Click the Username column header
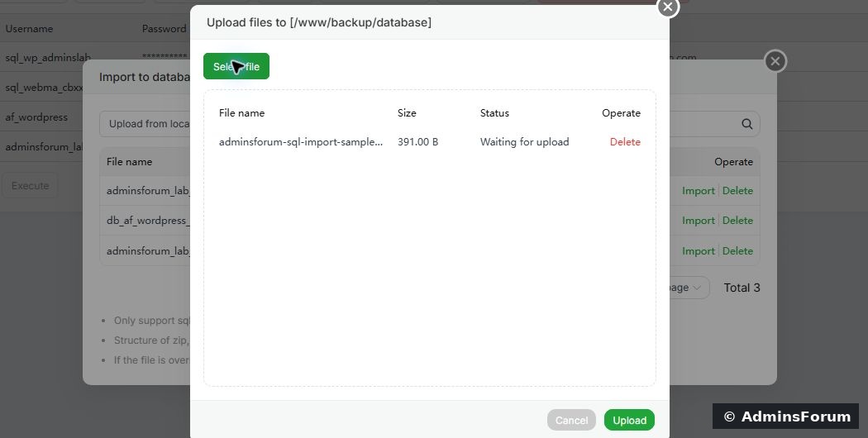This screenshot has height=438, width=868. click(29, 29)
